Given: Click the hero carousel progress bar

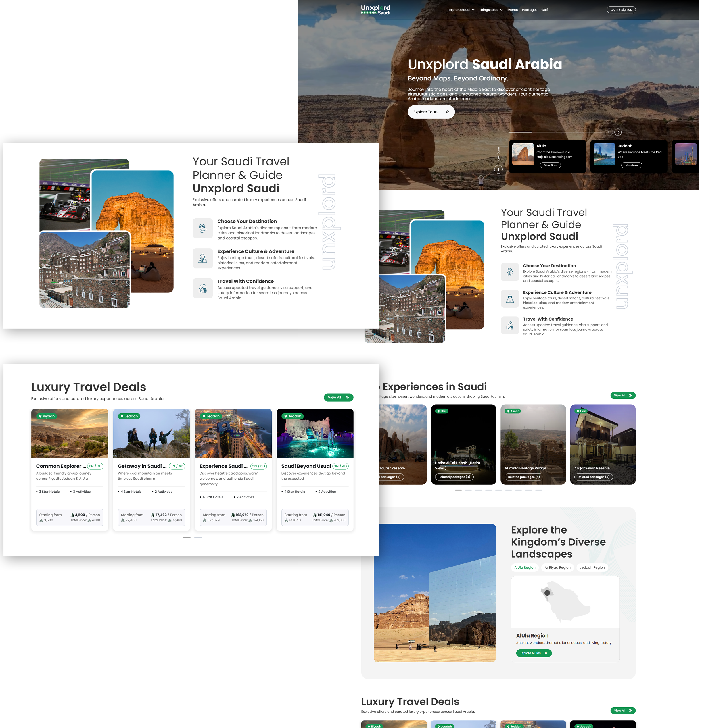Looking at the screenshot, I should coord(555,132).
